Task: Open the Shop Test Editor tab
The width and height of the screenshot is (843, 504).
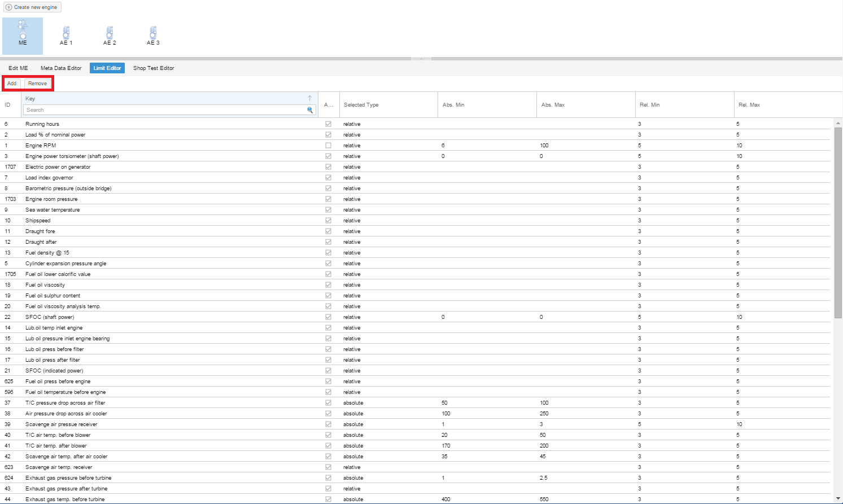Action: pos(154,68)
